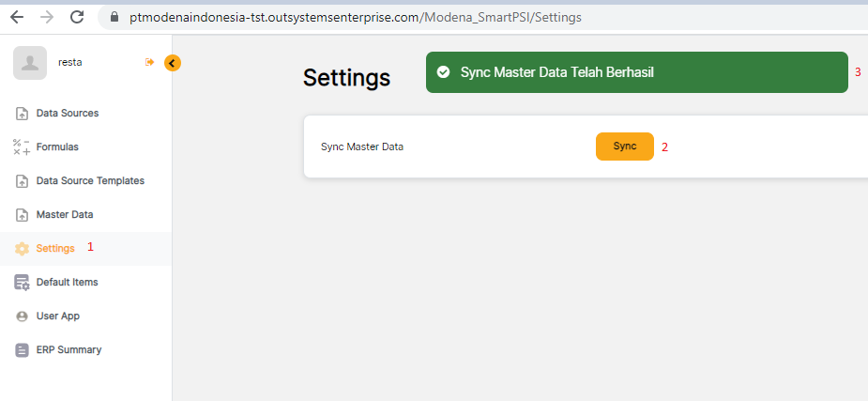Open the Formulas menu item
The width and height of the screenshot is (868, 401).
(57, 147)
